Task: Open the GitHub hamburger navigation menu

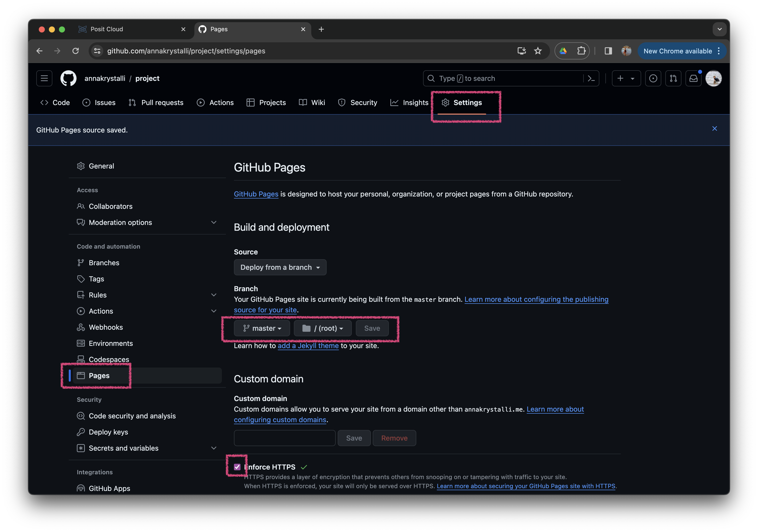Action: click(44, 78)
